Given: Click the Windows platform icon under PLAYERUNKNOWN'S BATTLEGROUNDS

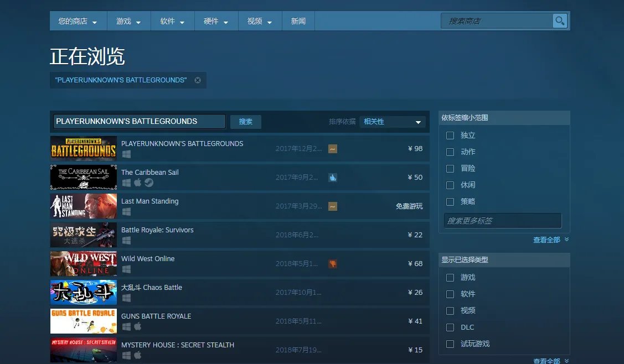Looking at the screenshot, I should [x=126, y=155].
